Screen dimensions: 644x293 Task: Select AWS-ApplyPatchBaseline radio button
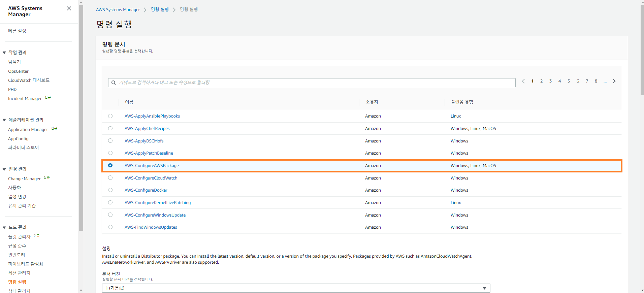point(110,153)
